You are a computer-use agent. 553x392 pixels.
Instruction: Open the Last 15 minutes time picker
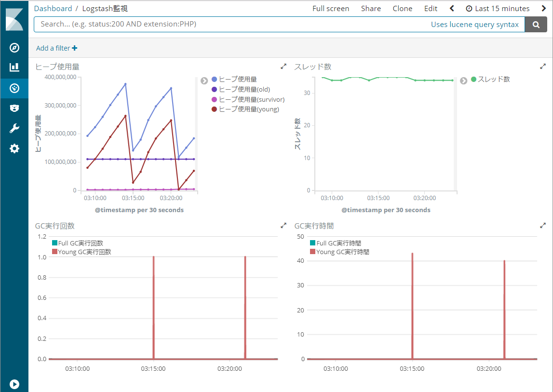coord(498,9)
